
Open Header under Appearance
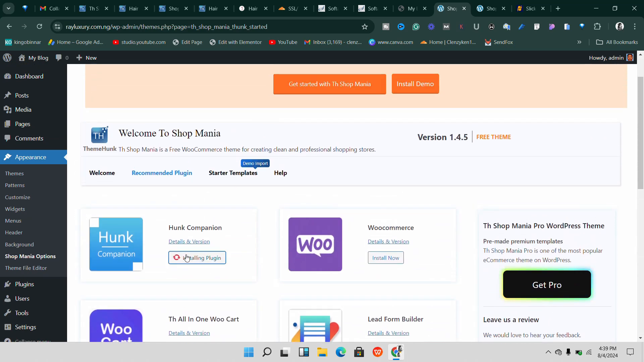(x=14, y=232)
